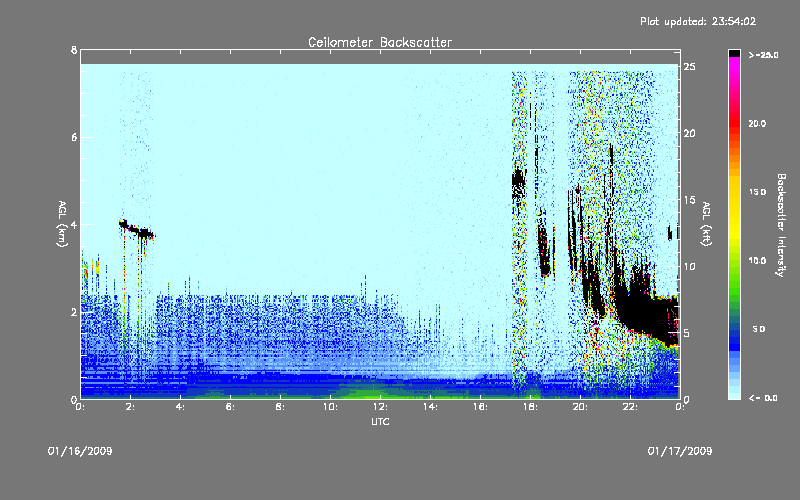
Task: Click the ">=25.0" colorbar maximum label
Action: coord(763,55)
